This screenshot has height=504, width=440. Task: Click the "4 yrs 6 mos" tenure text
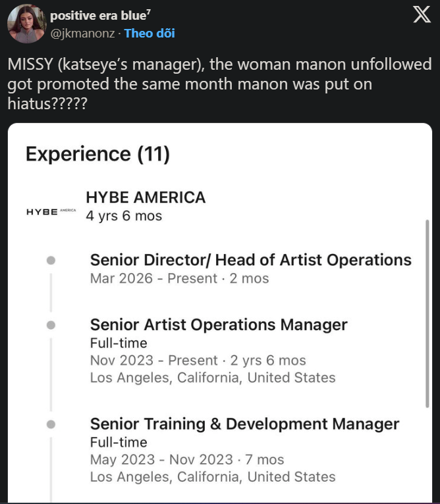(124, 216)
